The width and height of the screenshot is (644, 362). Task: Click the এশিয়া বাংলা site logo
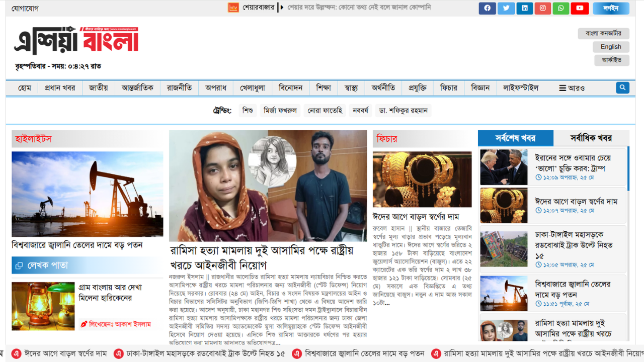(x=76, y=41)
